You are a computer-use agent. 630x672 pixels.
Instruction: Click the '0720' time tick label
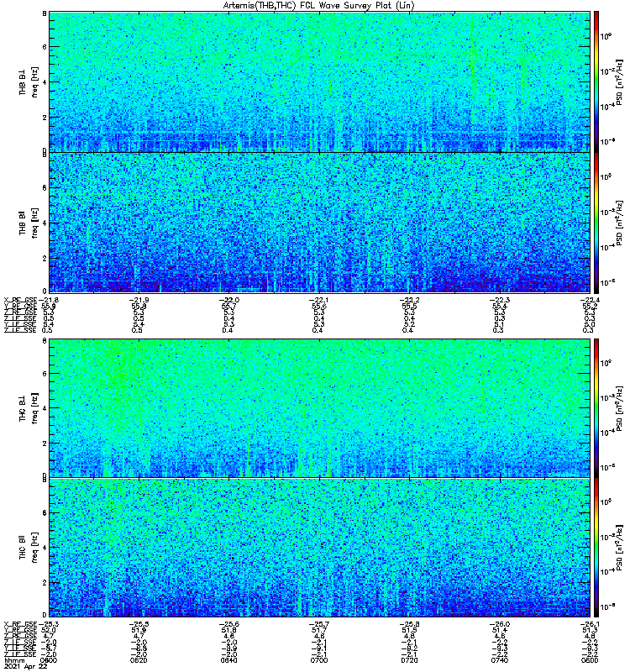point(409,660)
